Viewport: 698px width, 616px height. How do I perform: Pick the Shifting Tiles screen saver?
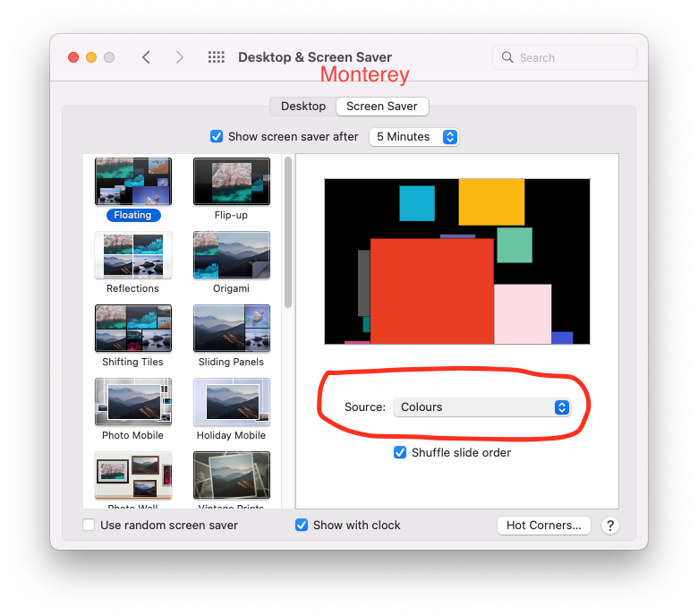point(133,329)
